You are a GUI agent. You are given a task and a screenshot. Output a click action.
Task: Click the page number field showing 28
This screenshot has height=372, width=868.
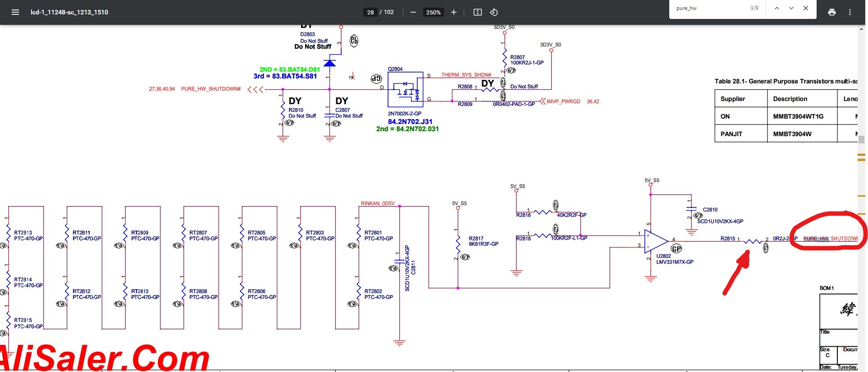370,12
